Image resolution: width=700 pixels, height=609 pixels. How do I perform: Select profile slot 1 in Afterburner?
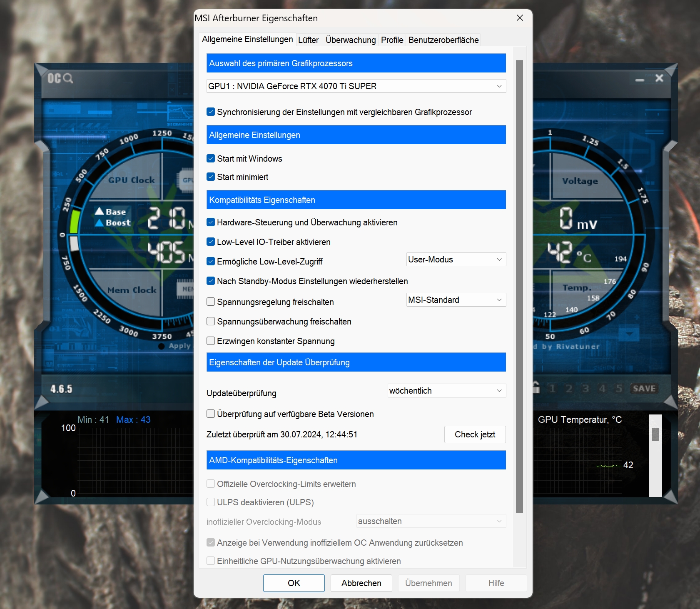coord(553,389)
